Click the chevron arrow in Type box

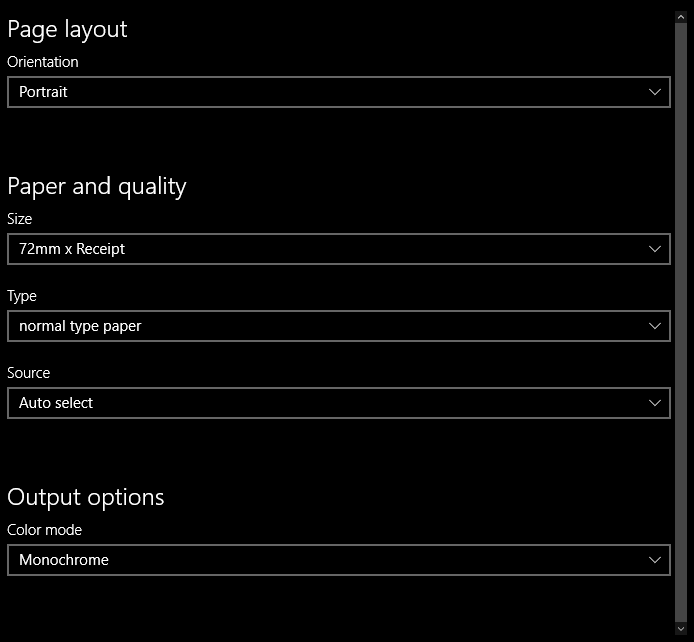(655, 326)
